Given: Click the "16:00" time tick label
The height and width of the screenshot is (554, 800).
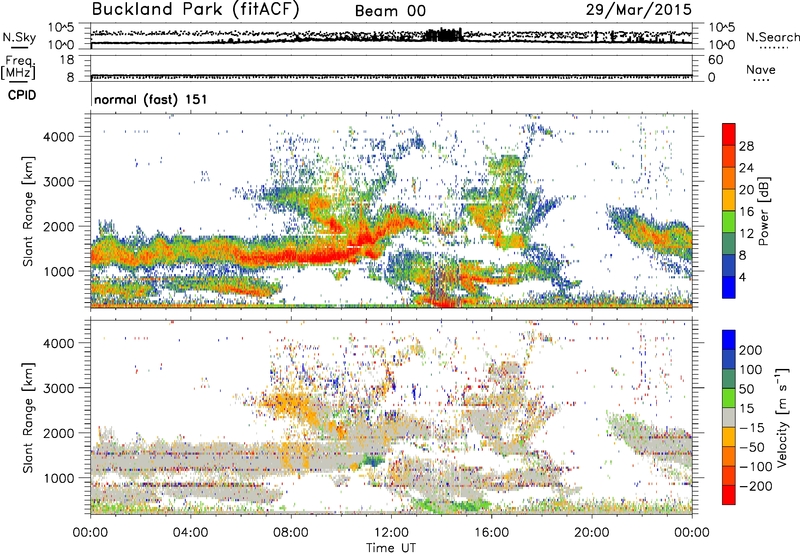Looking at the screenshot, I should pyautogui.click(x=491, y=533).
